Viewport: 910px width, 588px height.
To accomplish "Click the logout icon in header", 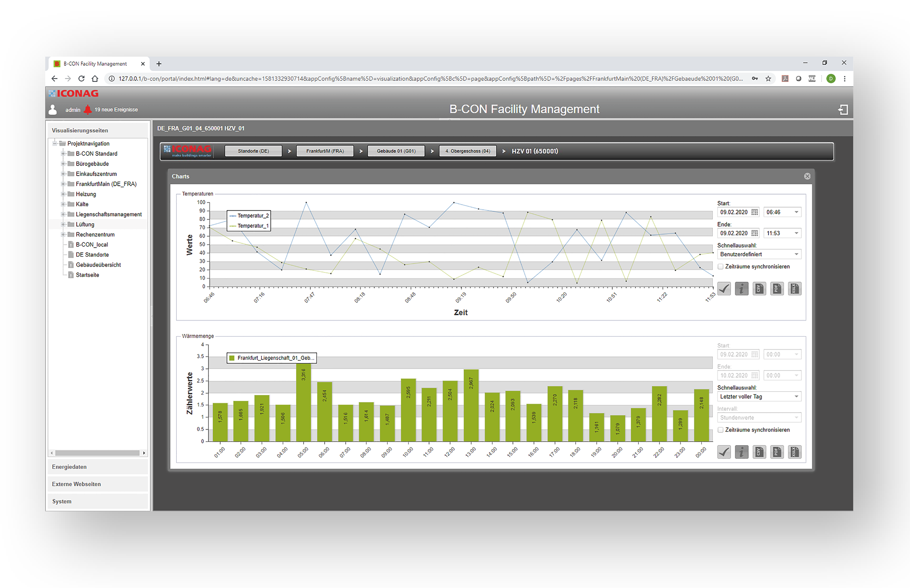I will 843,110.
